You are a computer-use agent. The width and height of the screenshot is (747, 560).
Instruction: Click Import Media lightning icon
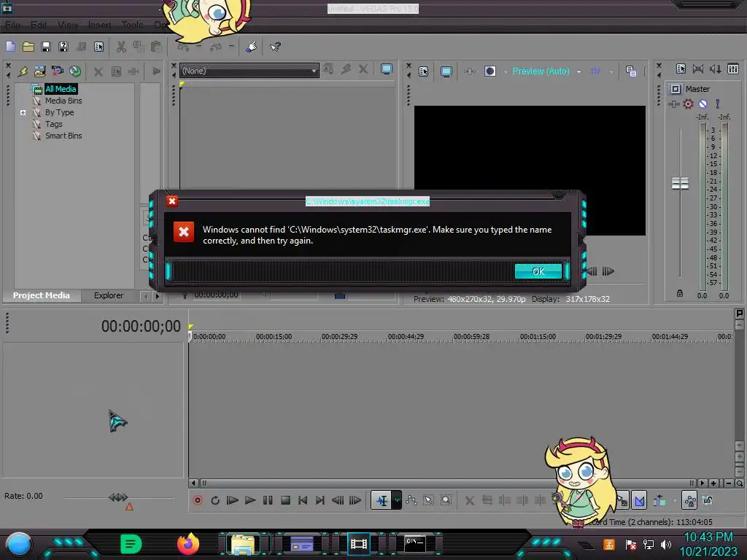(23, 71)
